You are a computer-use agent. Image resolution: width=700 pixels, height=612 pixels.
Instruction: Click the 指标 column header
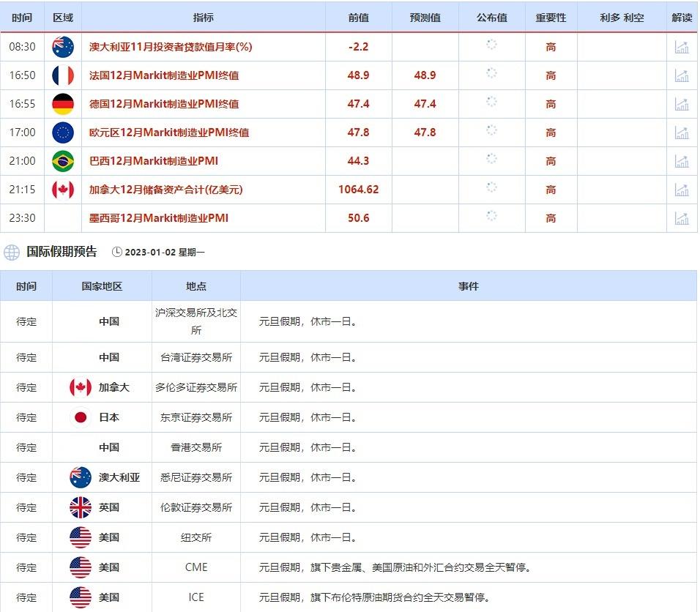tap(203, 18)
